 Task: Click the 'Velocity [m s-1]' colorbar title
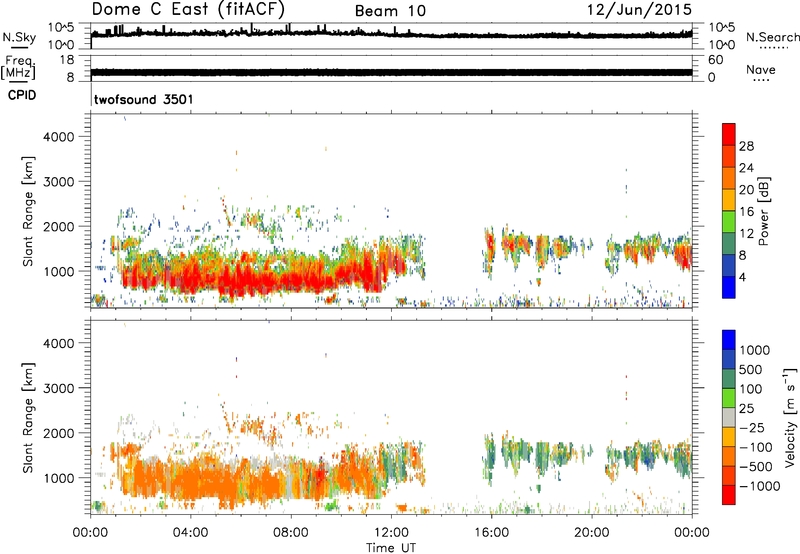[x=790, y=417]
